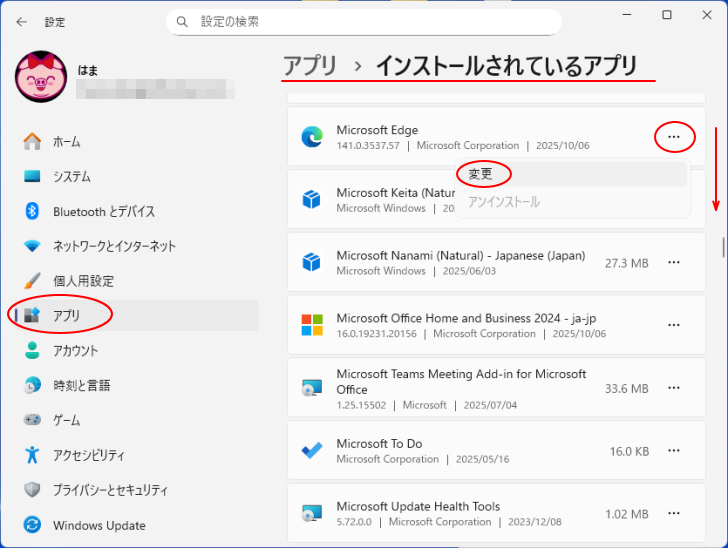Click the Windows Update sync icon
The image size is (728, 548).
pos(32,525)
